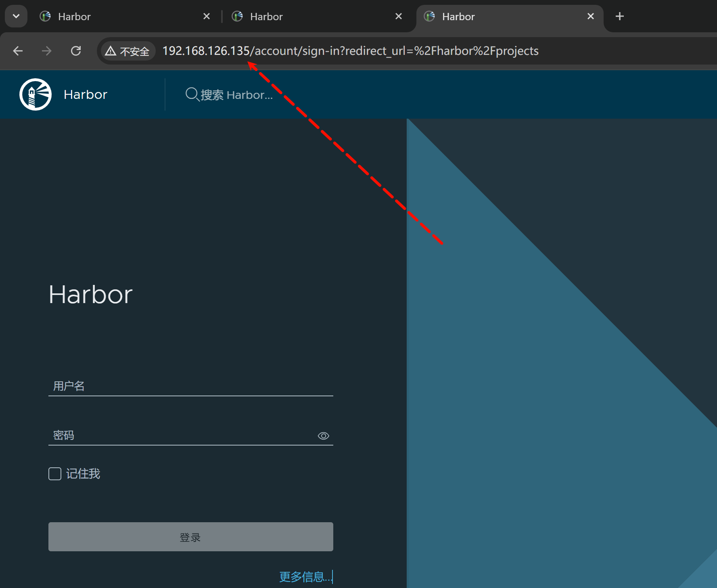
Task: Click the 登录 login button
Action: tap(190, 537)
